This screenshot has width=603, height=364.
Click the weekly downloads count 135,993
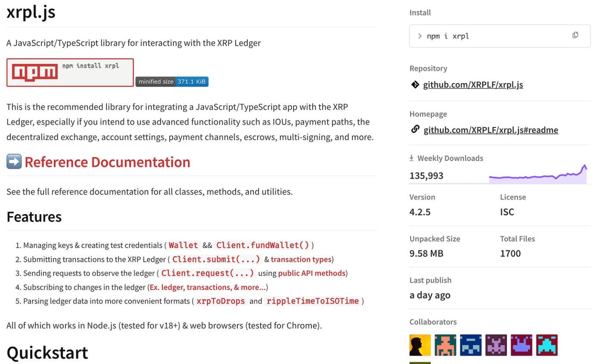pos(426,176)
